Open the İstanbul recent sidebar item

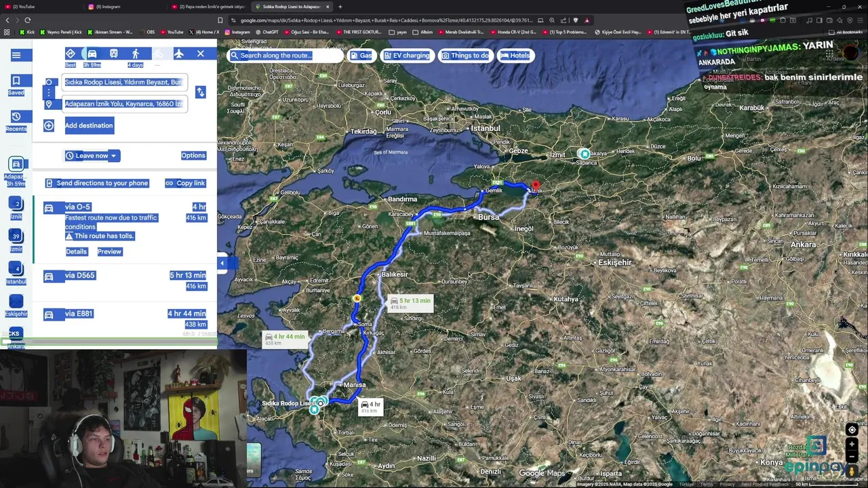point(16,272)
